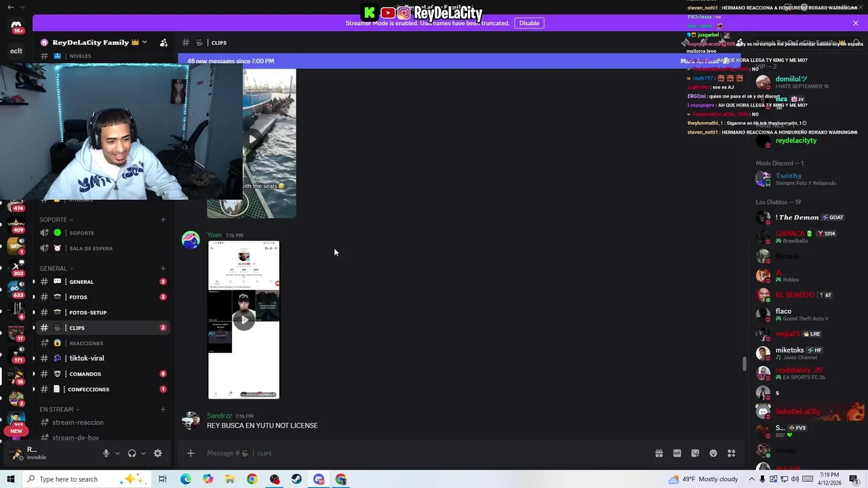This screenshot has height=488, width=868.
Task: Click Sandrzz's username in chat
Action: pos(219,415)
